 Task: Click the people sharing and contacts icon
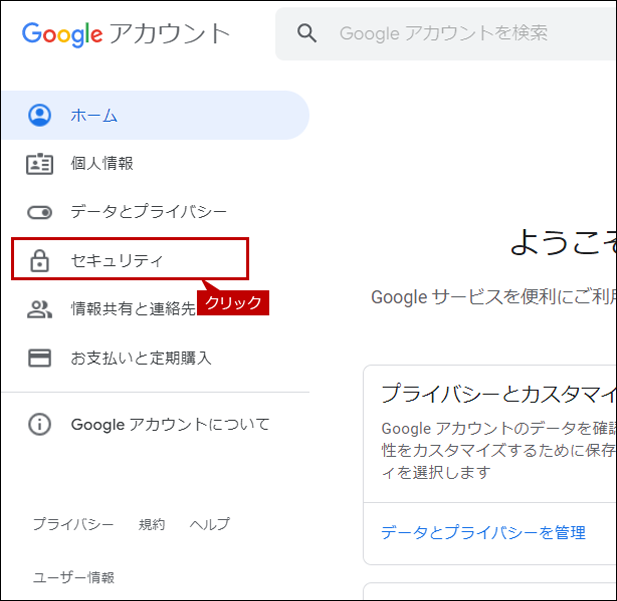[39, 309]
